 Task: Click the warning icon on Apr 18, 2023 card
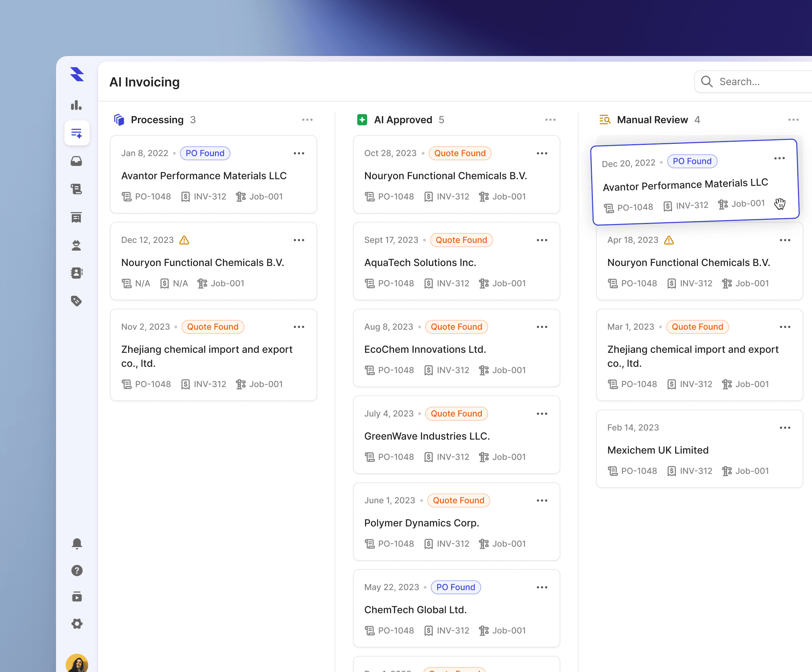pos(669,240)
